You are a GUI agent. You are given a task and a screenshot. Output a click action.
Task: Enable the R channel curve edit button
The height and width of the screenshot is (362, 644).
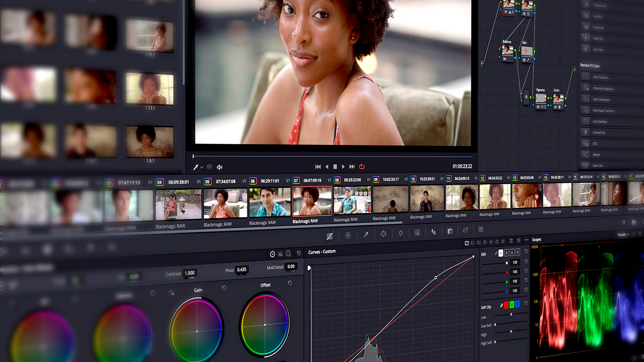point(506,253)
